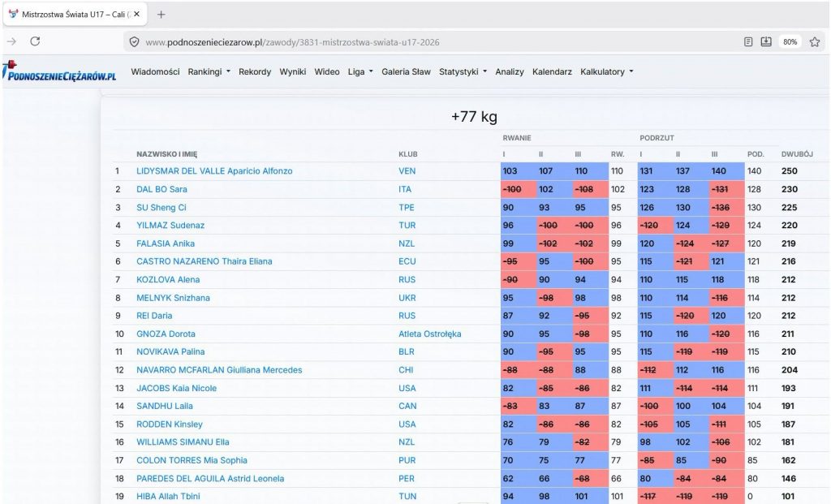Open the Wideo section
Viewport: 831px width, 504px height.
point(327,71)
